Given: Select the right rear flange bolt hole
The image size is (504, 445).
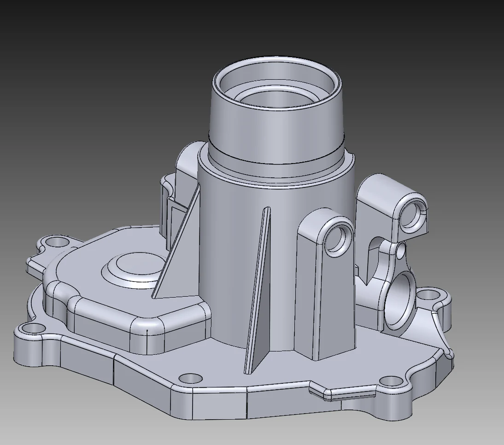Looking at the screenshot, I should (428, 295).
